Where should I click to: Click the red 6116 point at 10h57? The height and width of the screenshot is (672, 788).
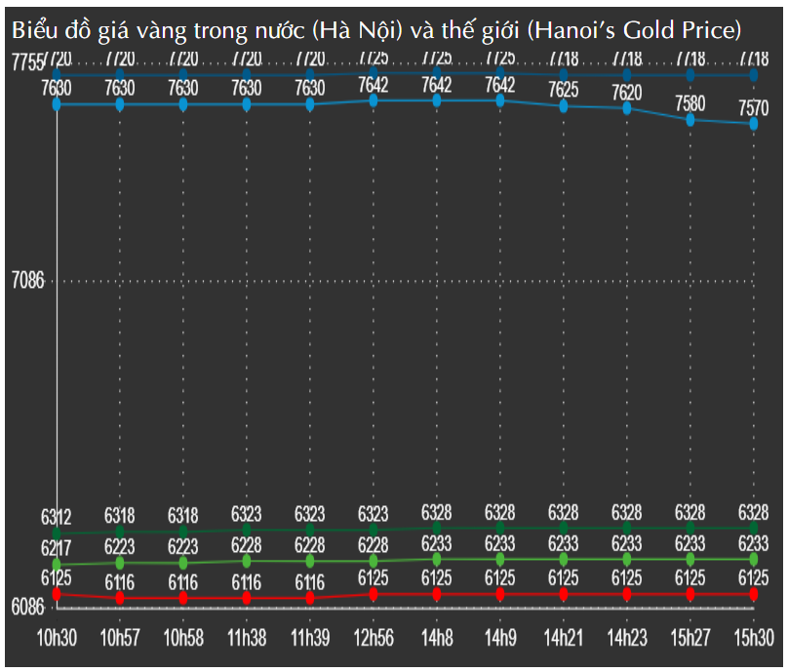(x=120, y=598)
